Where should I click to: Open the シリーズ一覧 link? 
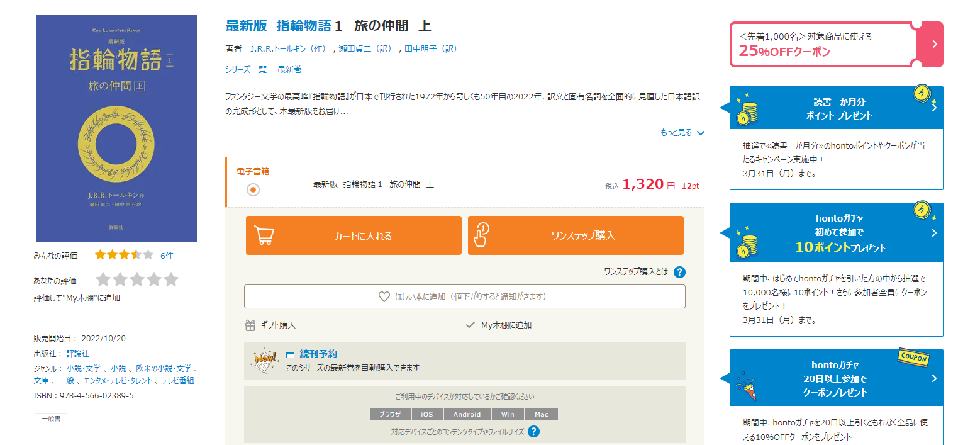[246, 69]
